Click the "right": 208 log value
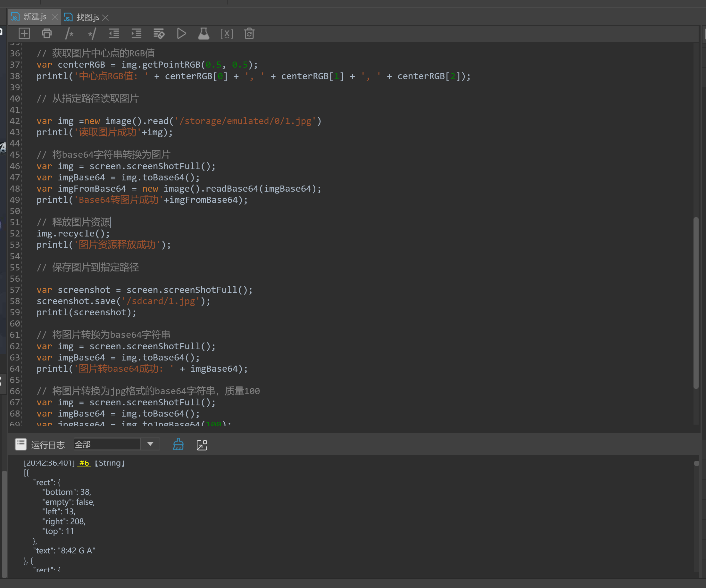706x588 pixels. click(64, 521)
